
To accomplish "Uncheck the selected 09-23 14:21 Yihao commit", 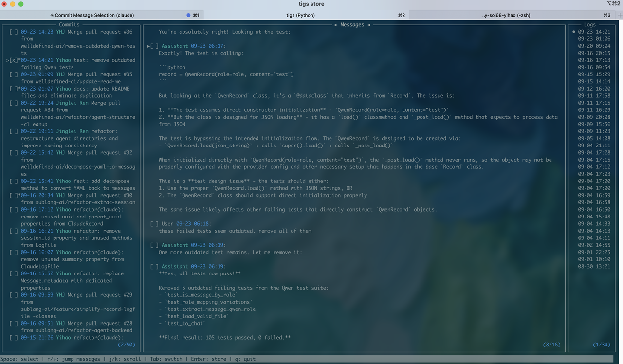I will pos(14,60).
